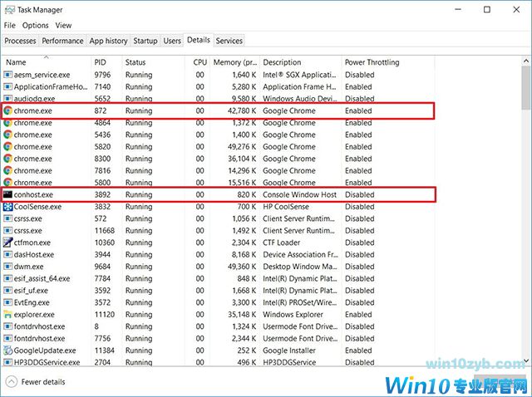Screen dimensions: 532x397
Task: Click csrss.exe icon for PID 11668
Action: click(x=7, y=231)
